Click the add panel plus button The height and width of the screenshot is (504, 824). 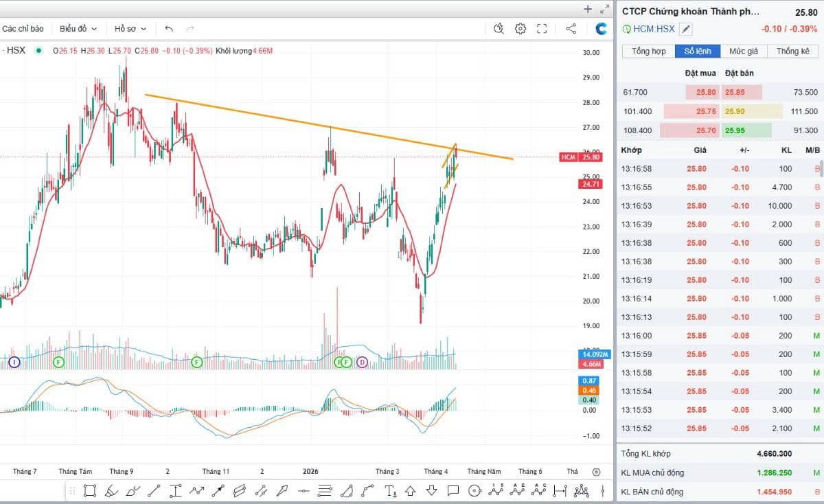[588, 9]
